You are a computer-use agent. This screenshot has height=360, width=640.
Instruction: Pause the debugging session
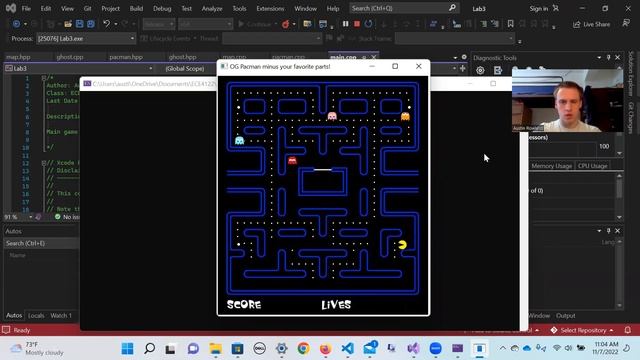point(345,24)
